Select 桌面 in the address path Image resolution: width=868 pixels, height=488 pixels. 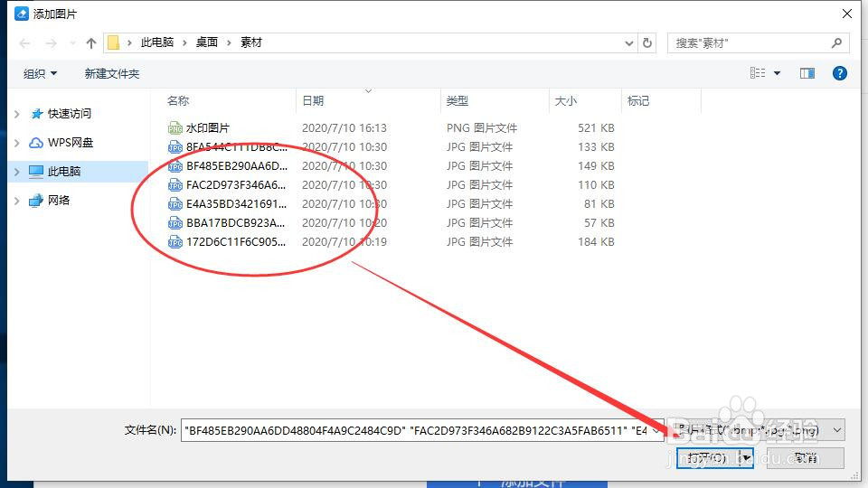click(x=206, y=42)
